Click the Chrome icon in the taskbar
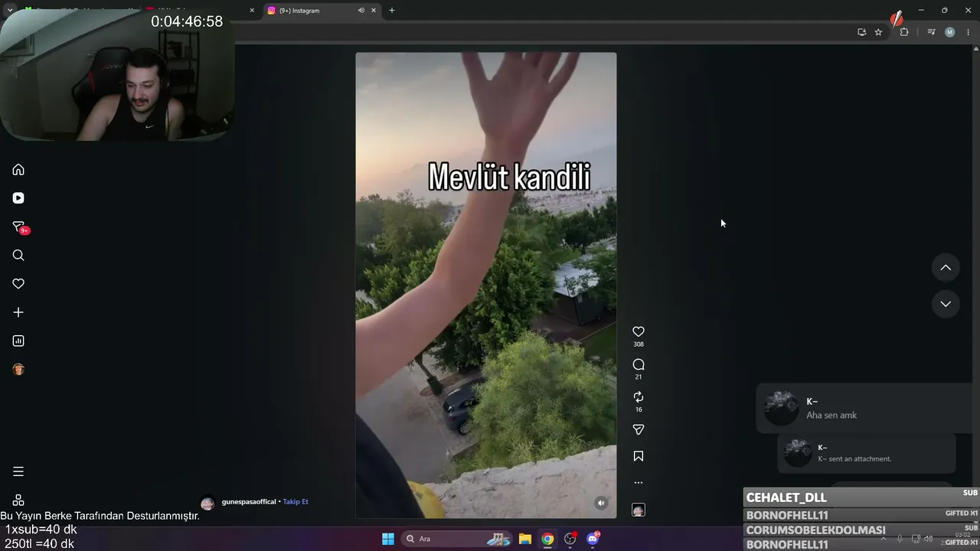The height and width of the screenshot is (551, 980). point(547,539)
